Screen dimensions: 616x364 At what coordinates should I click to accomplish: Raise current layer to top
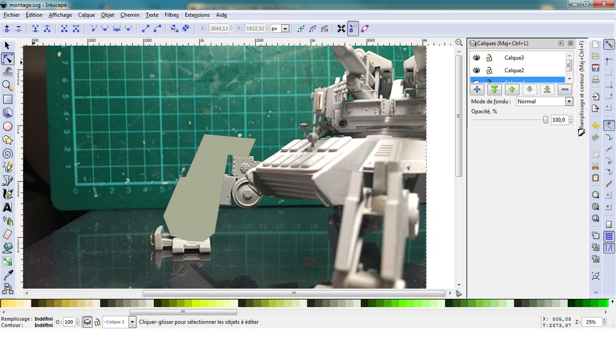click(x=495, y=90)
